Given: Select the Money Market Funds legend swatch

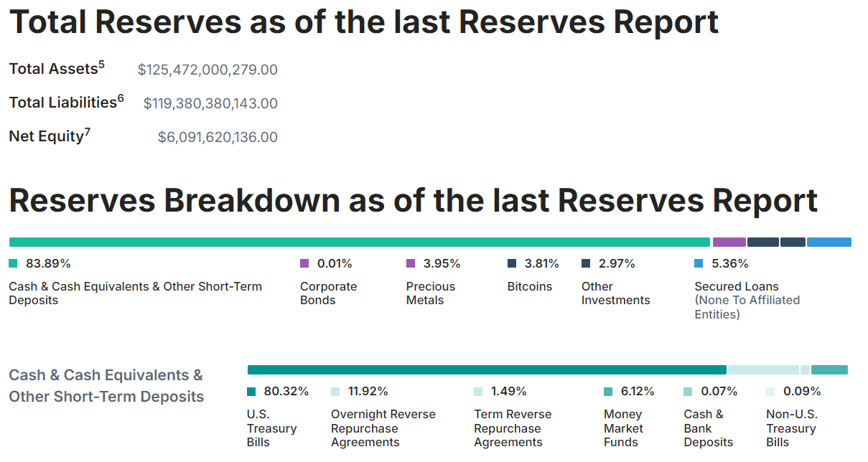Looking at the screenshot, I should point(608,392).
